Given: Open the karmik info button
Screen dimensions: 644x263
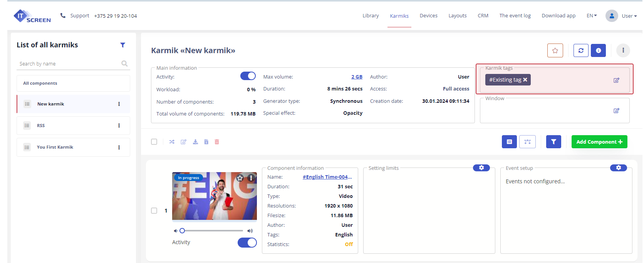Looking at the screenshot, I should pos(598,50).
